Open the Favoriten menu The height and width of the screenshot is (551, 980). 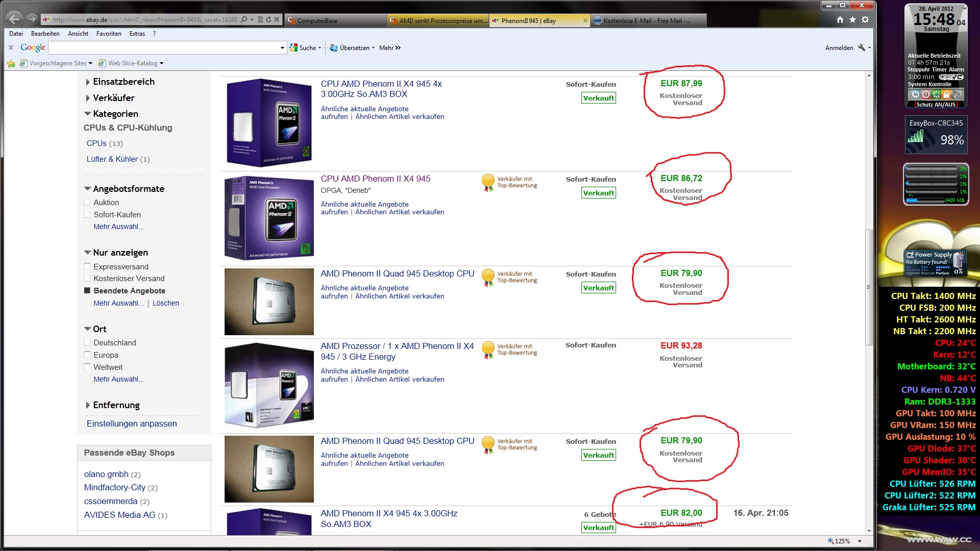coord(109,34)
